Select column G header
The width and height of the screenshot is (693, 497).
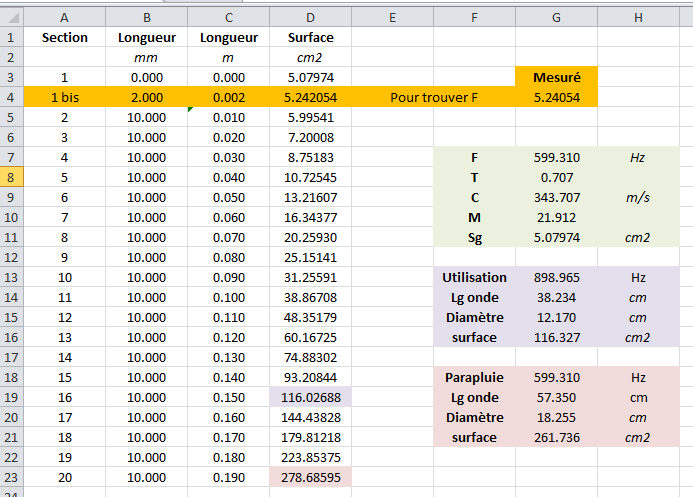[556, 17]
